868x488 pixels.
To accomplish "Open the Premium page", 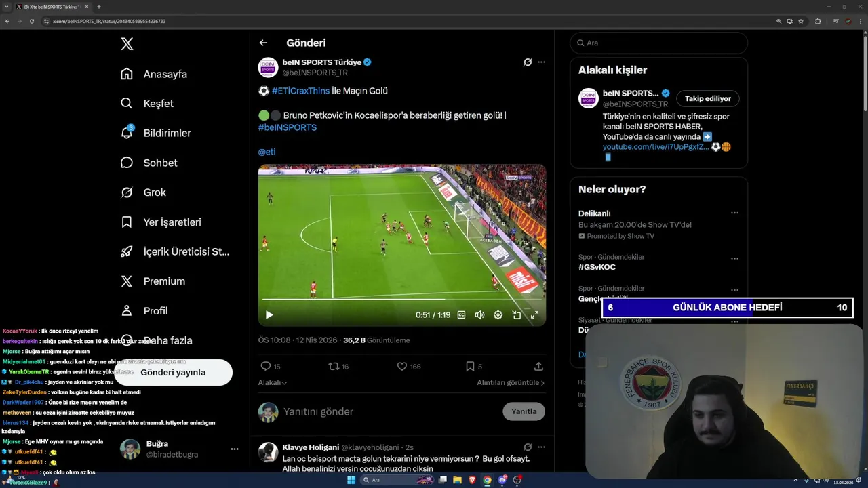I will click(x=153, y=281).
